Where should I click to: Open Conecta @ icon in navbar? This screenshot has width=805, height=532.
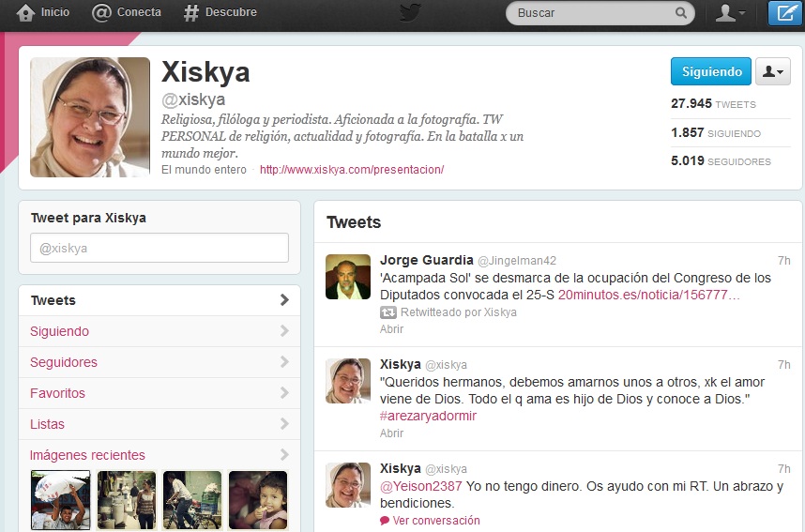[x=101, y=13]
